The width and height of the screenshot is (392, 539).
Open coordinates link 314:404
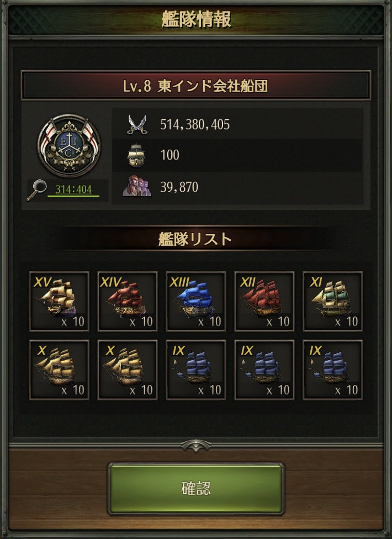[73, 189]
